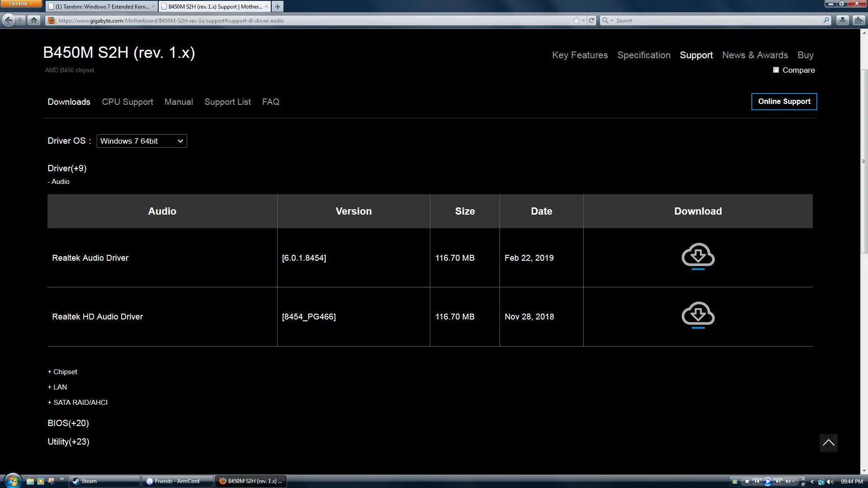The image size is (868, 488).
Task: Switch to Friends - ArmCord in taskbar
Action: [x=177, y=481]
